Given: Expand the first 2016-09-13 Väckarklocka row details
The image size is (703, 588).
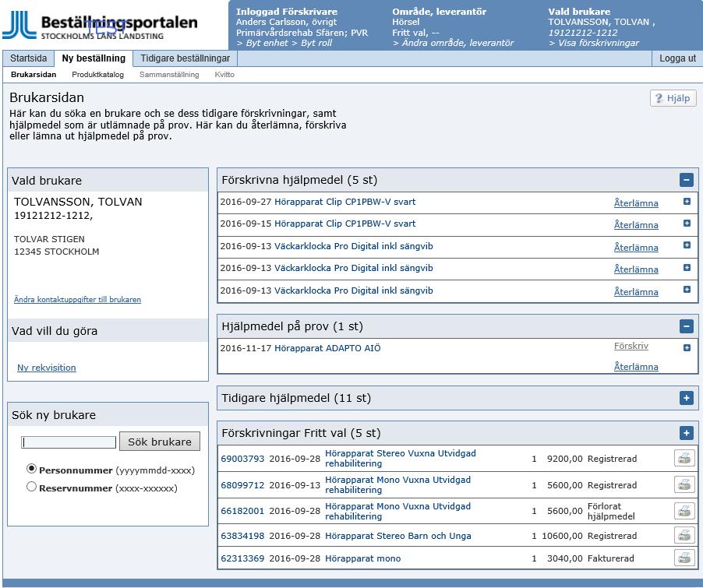Looking at the screenshot, I should tap(687, 245).
